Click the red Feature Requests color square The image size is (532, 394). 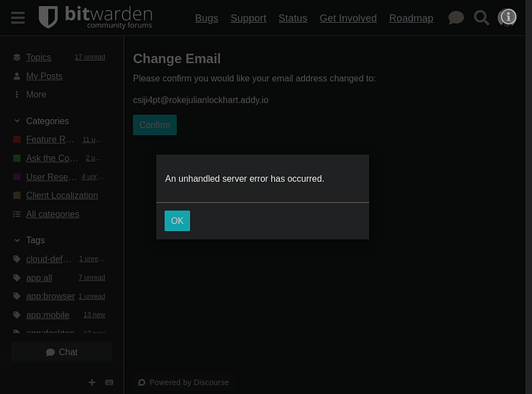point(17,139)
